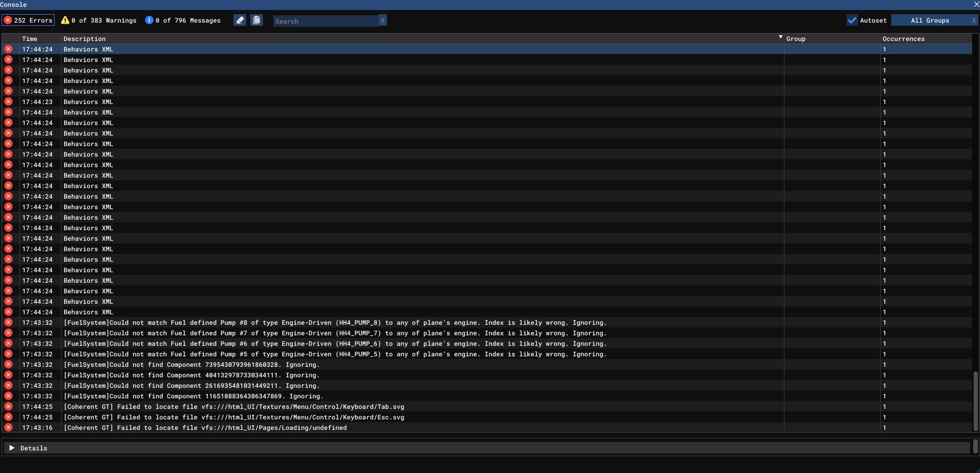Clear the search field with its X

382,20
